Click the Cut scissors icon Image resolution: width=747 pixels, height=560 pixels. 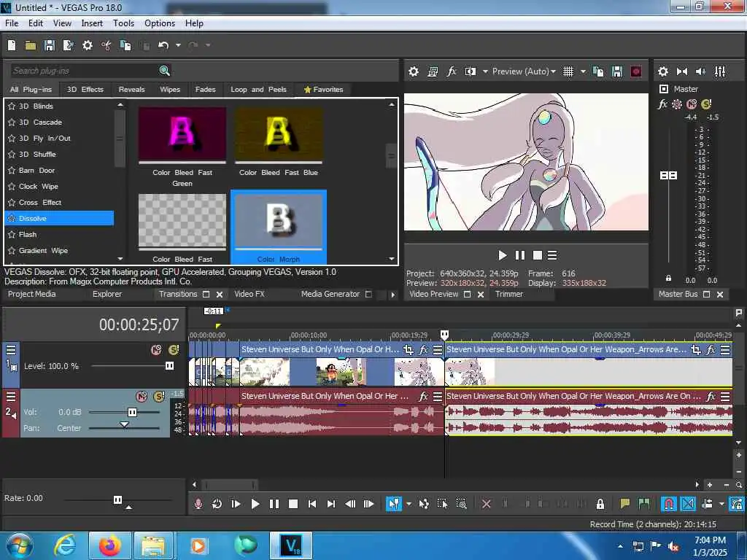pos(106,45)
